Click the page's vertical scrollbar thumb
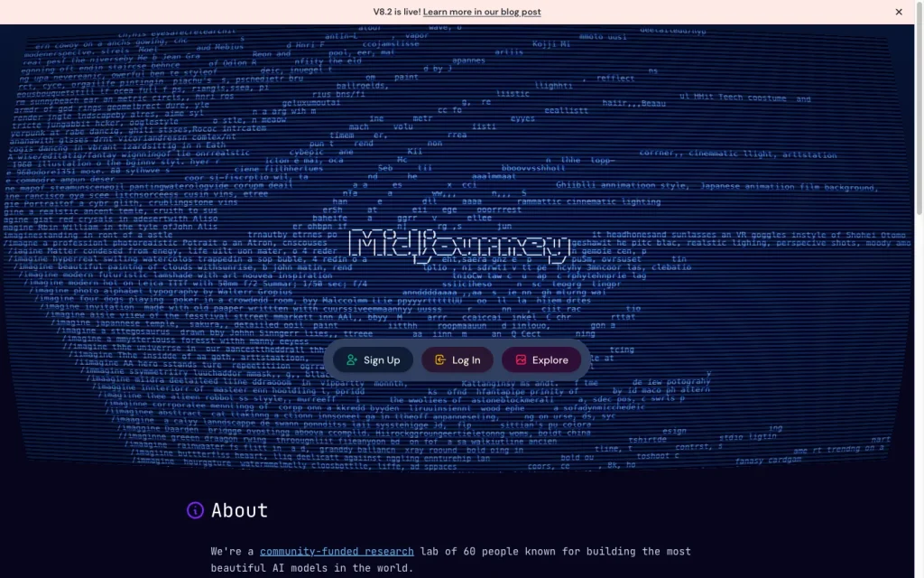 (919, 107)
